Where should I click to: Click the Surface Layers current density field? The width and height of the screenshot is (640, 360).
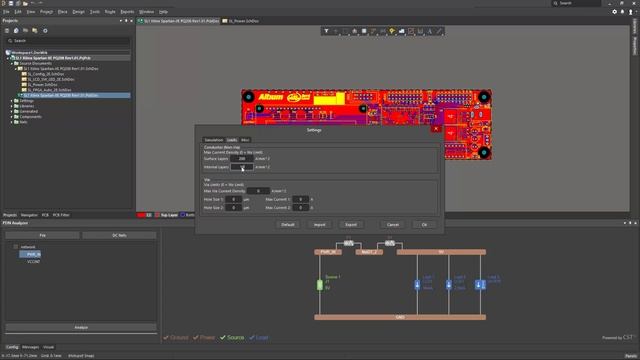pyautogui.click(x=242, y=158)
